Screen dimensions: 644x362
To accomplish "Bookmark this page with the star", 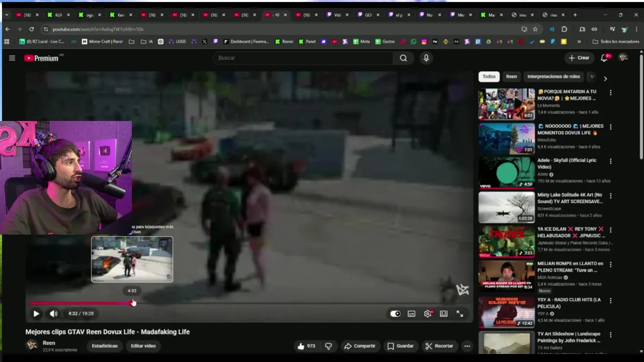I will click(535, 29).
